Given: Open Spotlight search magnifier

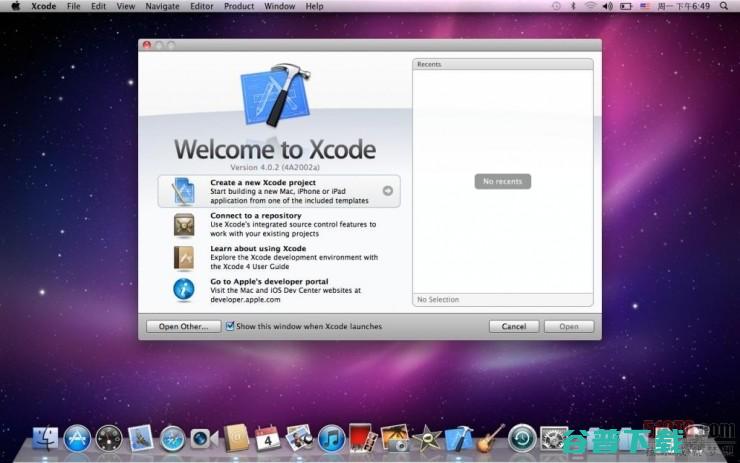Looking at the screenshot, I should (x=723, y=6).
